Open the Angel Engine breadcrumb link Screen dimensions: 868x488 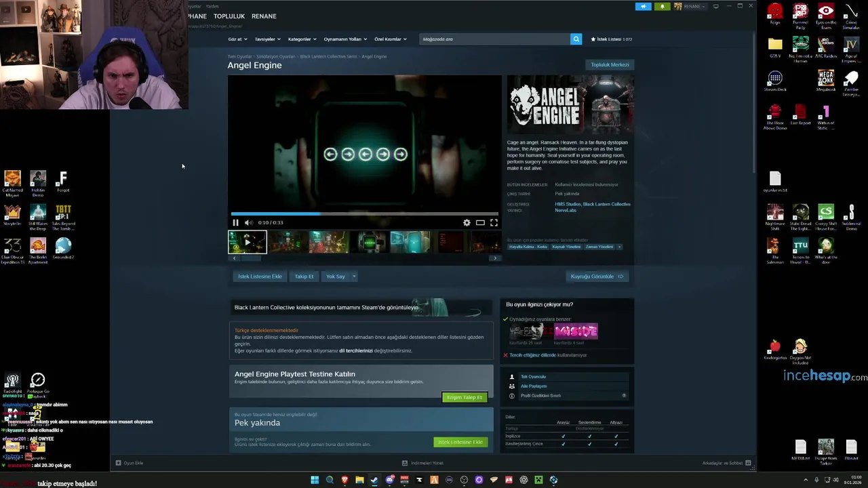click(x=374, y=56)
